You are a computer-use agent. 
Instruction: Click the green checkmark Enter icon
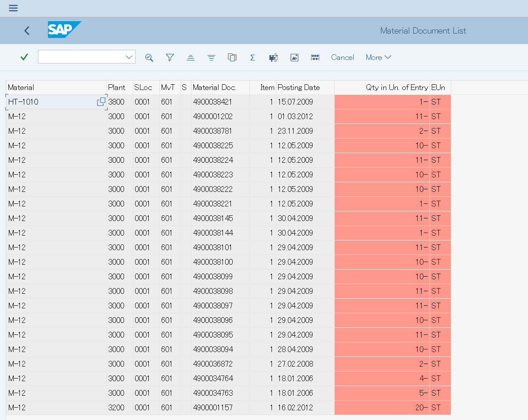point(24,57)
